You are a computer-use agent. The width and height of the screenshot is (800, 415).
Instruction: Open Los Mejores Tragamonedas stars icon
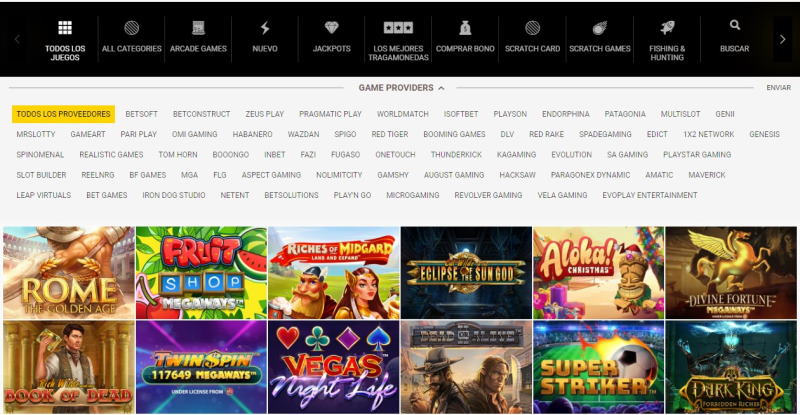(x=398, y=28)
